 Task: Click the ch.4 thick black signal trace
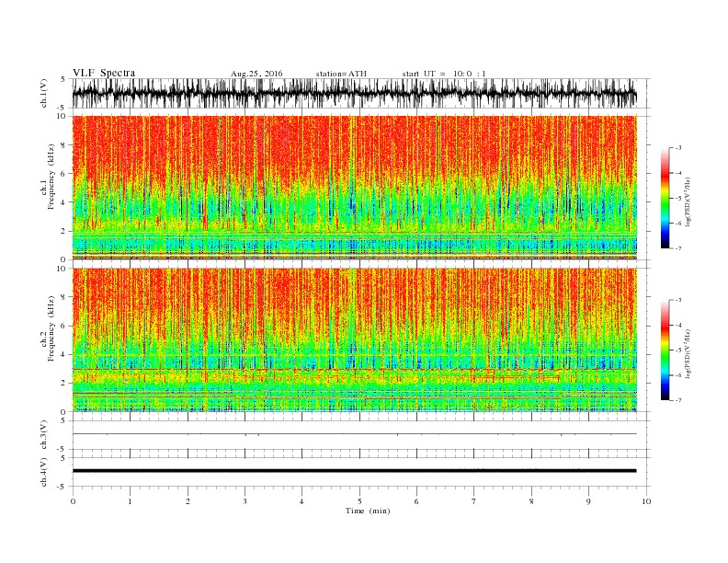[354, 471]
